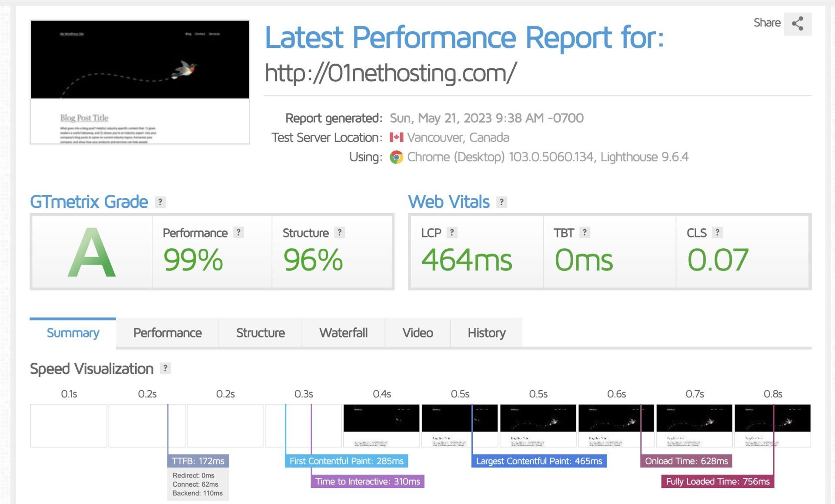Select the Video tab
This screenshot has width=835, height=504.
[x=417, y=333]
